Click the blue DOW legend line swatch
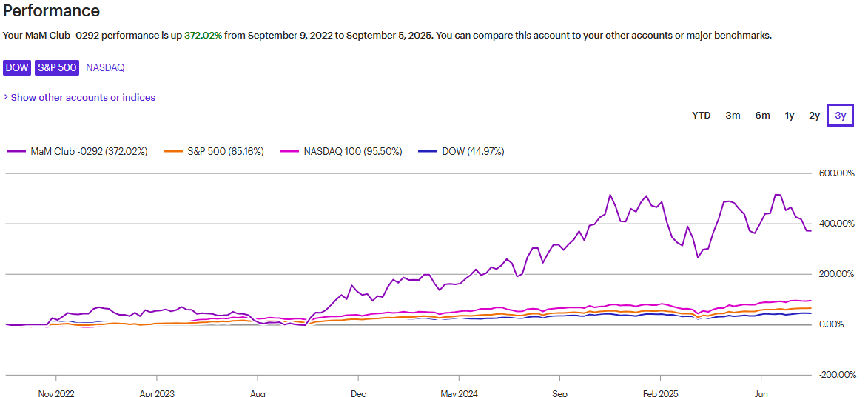This screenshot has height=397, width=868. click(x=428, y=151)
